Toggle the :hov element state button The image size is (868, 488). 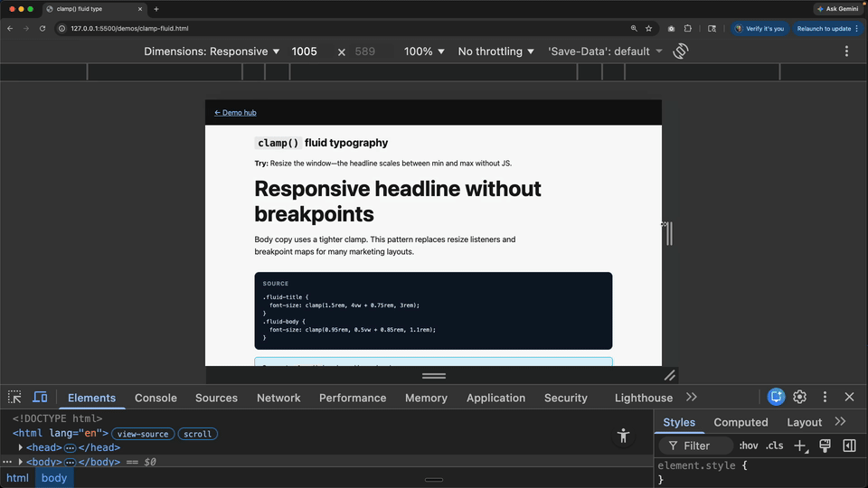(749, 446)
